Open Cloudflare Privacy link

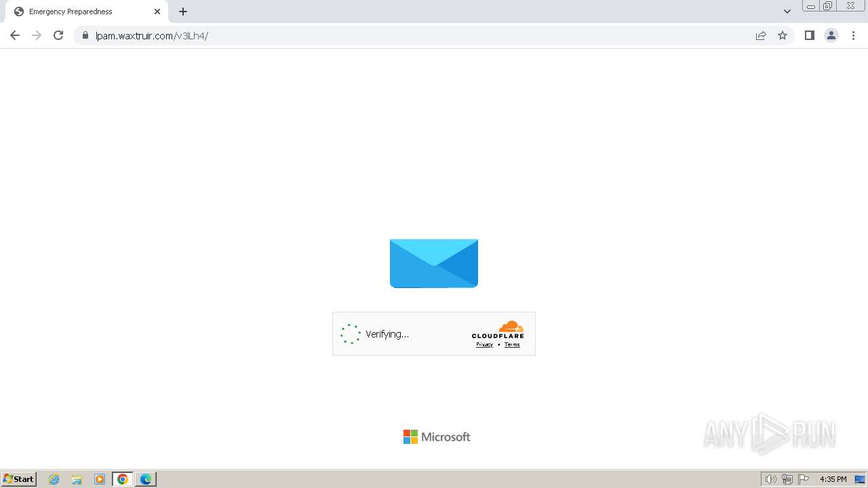tap(484, 344)
